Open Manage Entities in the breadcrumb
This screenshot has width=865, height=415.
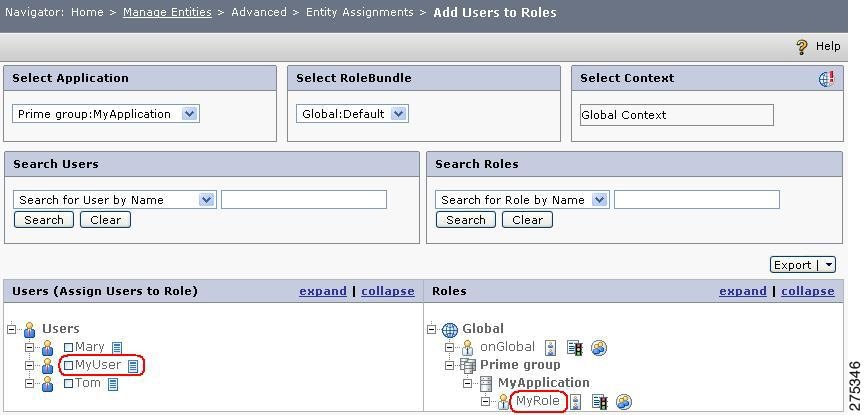click(x=167, y=12)
